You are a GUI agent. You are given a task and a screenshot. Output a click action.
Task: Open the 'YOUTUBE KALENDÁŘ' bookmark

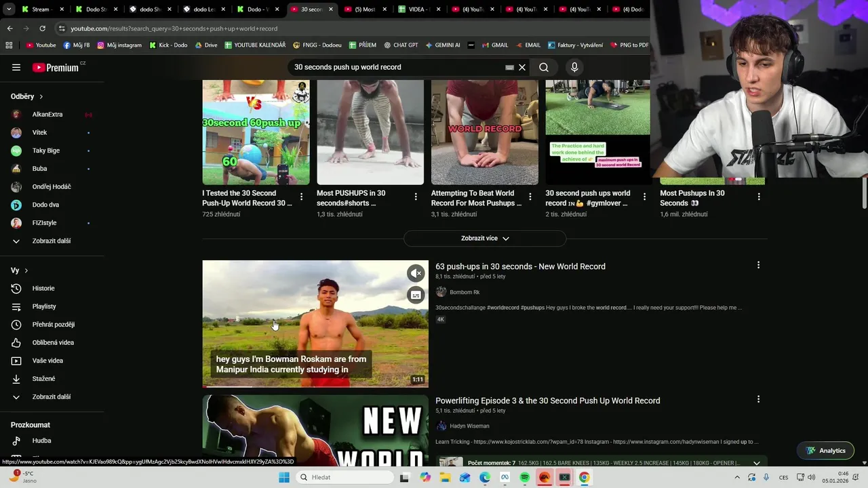pos(255,45)
